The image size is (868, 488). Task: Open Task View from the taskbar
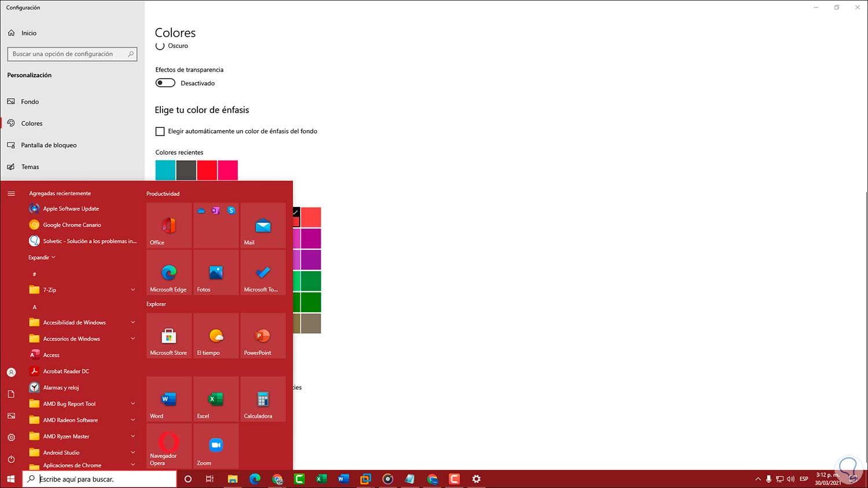(210, 479)
